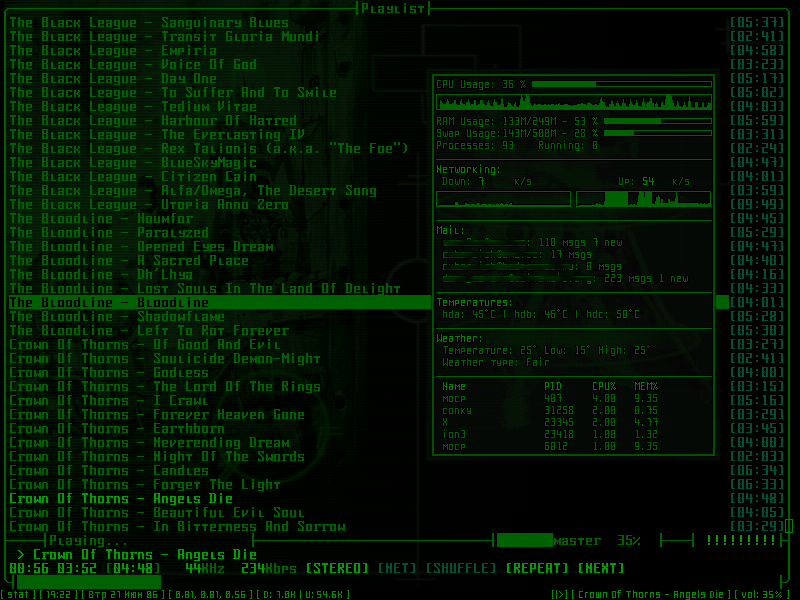The width and height of the screenshot is (800, 600).
Task: Choose Crown Of Thorns - The Lord Of The Rings
Action: click(x=165, y=386)
